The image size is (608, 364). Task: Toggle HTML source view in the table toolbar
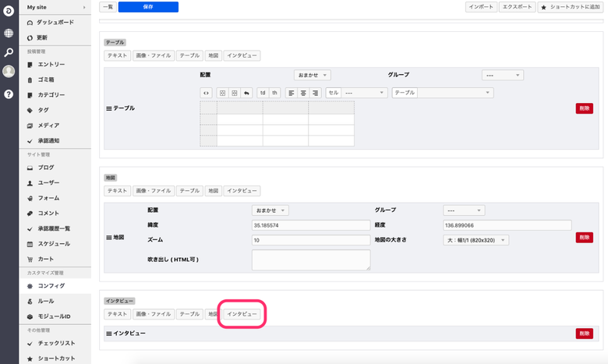tap(207, 93)
